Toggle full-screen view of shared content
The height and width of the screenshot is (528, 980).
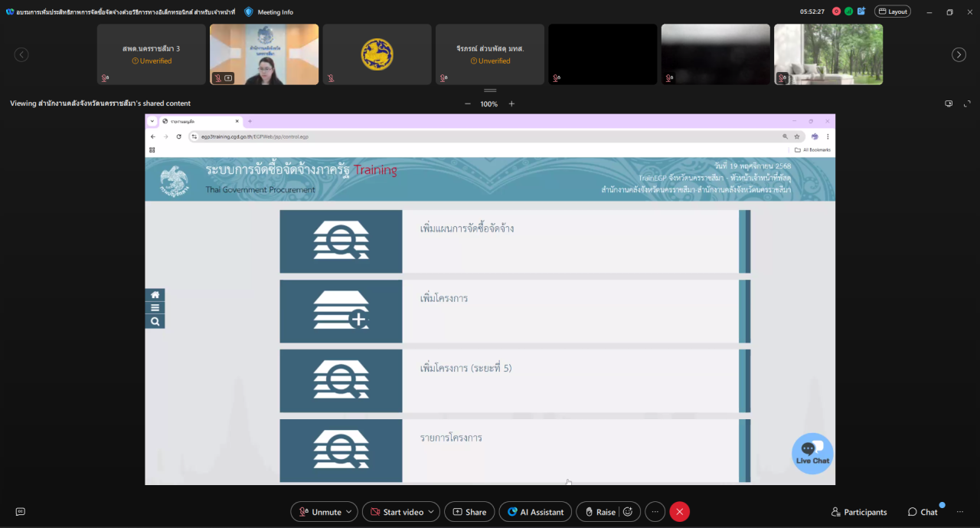click(x=968, y=103)
